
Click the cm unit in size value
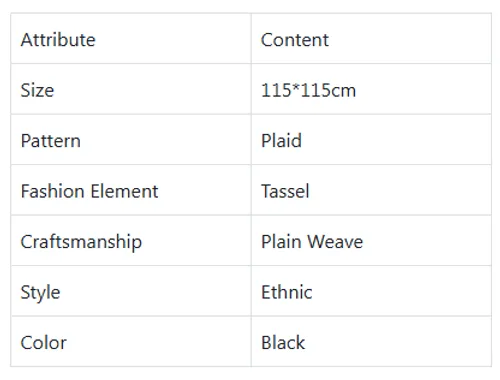coord(342,91)
